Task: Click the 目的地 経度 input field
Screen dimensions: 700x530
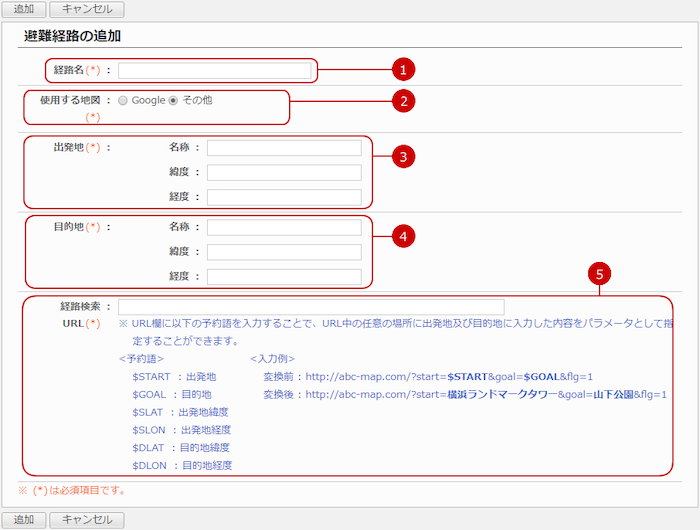Action: click(284, 277)
